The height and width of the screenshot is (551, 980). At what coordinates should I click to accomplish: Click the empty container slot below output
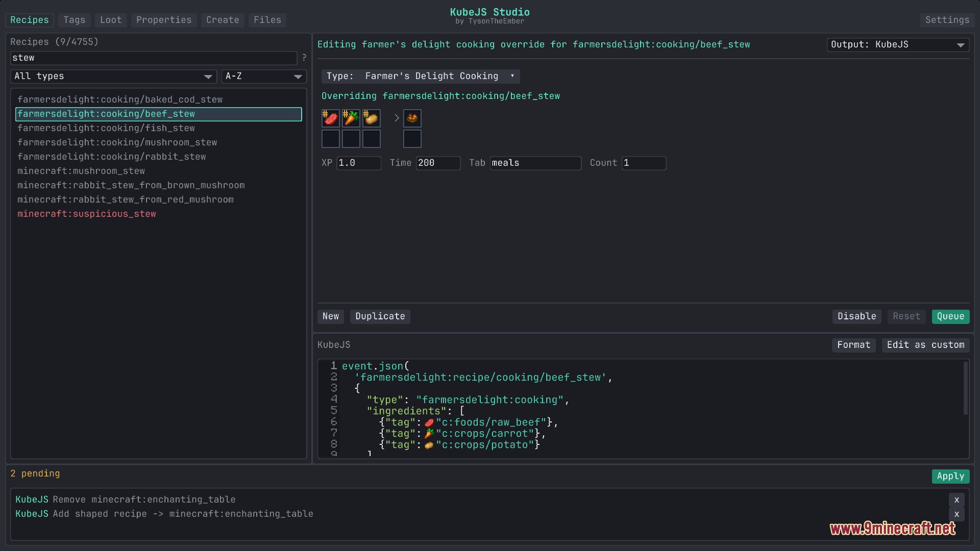click(x=412, y=139)
